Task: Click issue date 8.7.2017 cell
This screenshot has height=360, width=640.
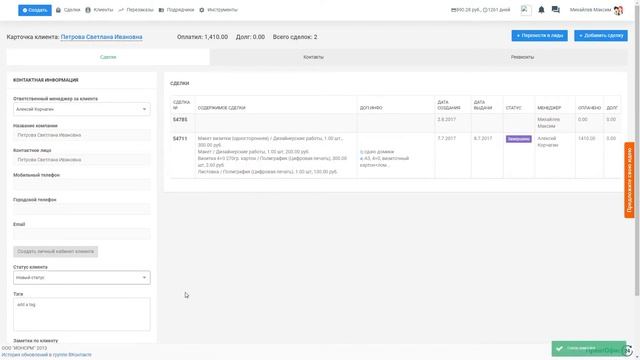Action: (483, 139)
